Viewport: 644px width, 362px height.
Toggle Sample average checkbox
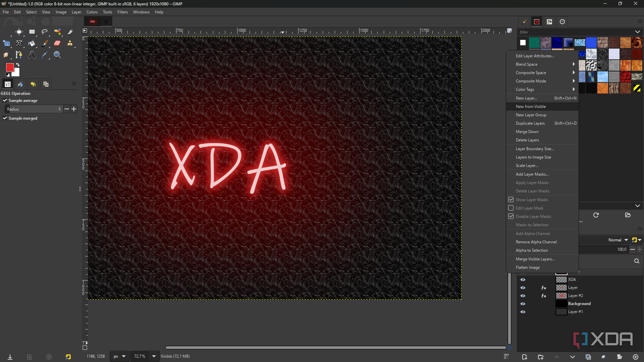pyautogui.click(x=5, y=100)
